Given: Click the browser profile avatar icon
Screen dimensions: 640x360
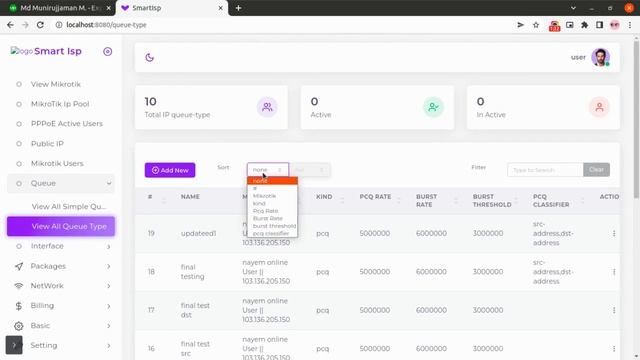Looking at the screenshot, I should click(x=615, y=25).
